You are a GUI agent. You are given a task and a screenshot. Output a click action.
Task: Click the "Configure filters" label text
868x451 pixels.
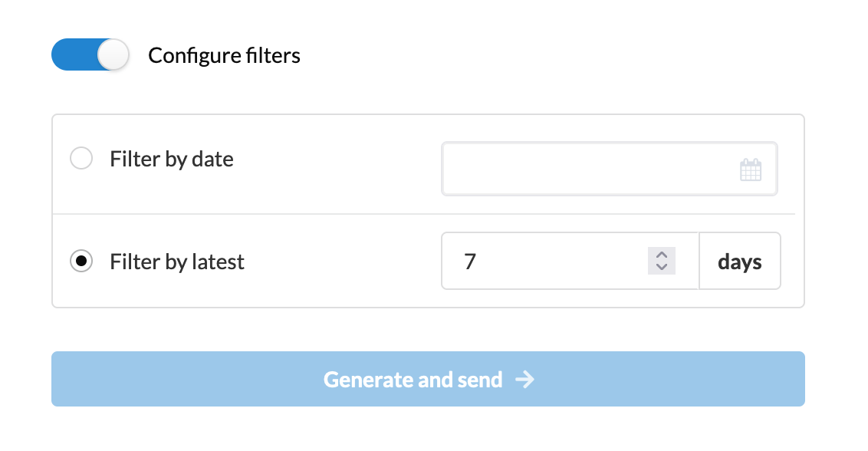coord(224,55)
